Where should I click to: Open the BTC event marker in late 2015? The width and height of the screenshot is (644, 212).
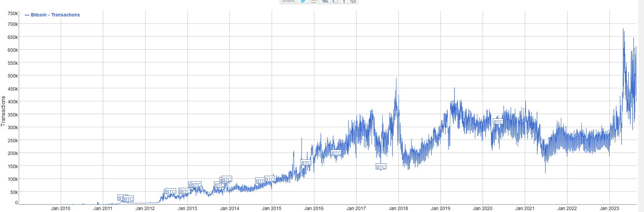306,163
